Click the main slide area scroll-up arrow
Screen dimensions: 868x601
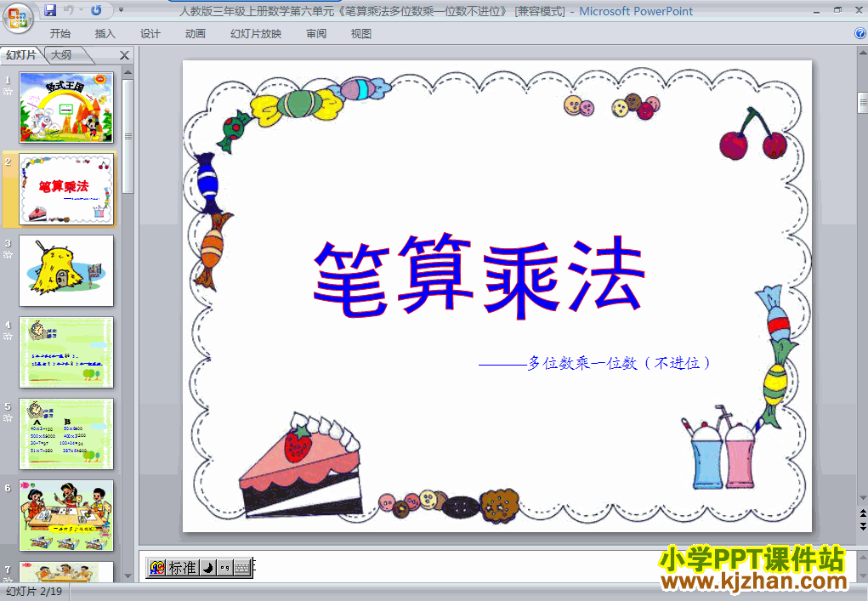coord(862,53)
